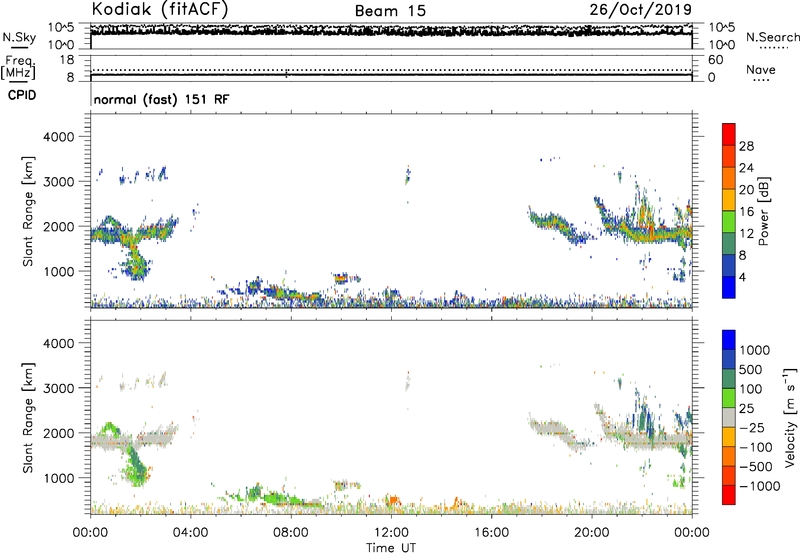Click the power color bar legend
800x554 pixels.
729,211
